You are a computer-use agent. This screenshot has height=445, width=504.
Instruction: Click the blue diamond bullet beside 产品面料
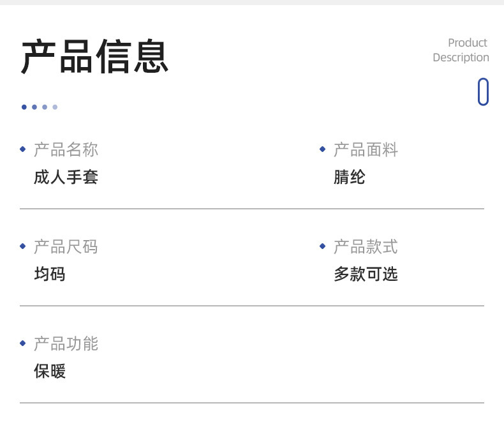[x=322, y=149]
